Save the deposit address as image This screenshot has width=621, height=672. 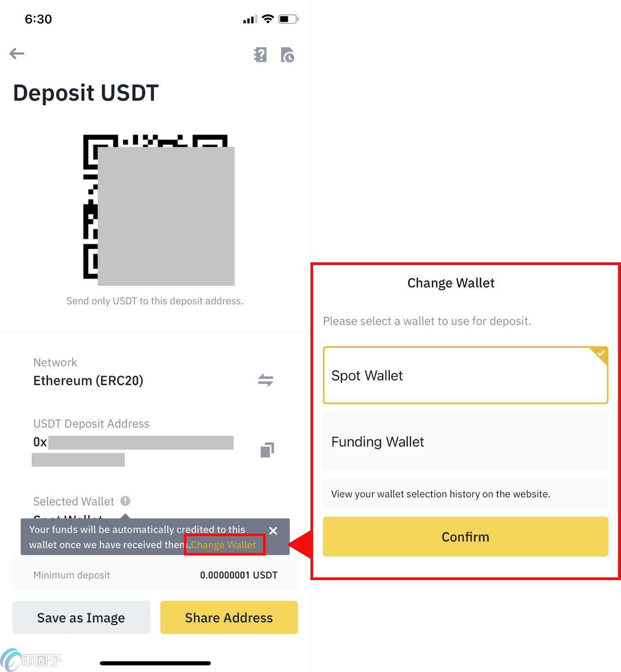click(x=81, y=617)
